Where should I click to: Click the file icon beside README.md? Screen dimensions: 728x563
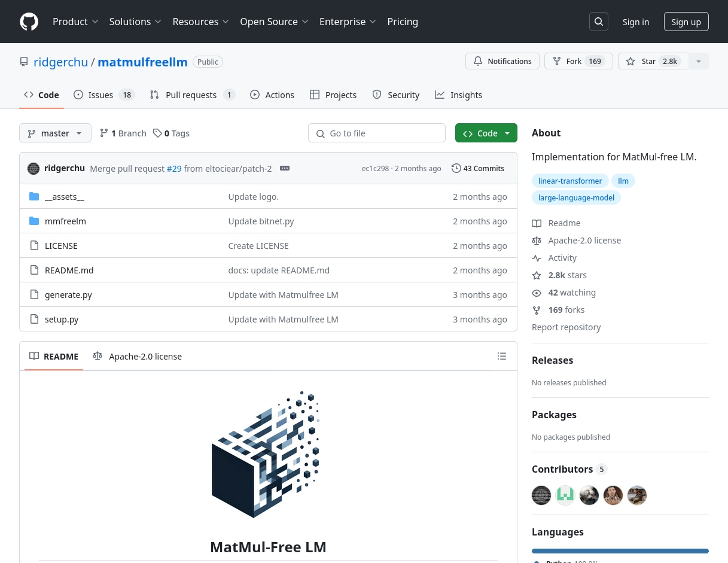(34, 270)
